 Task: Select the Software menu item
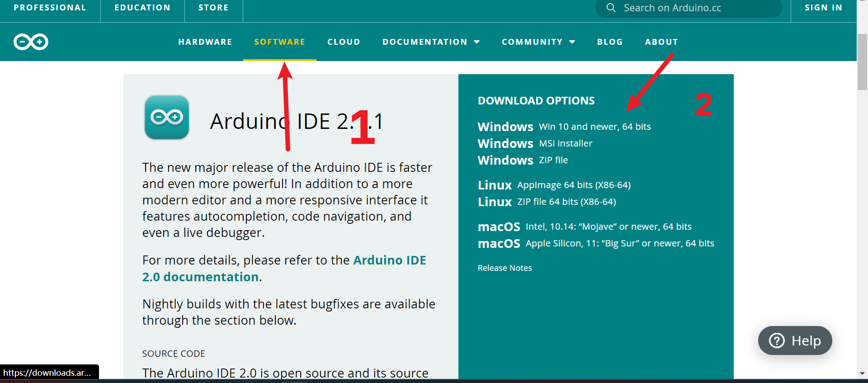[279, 42]
